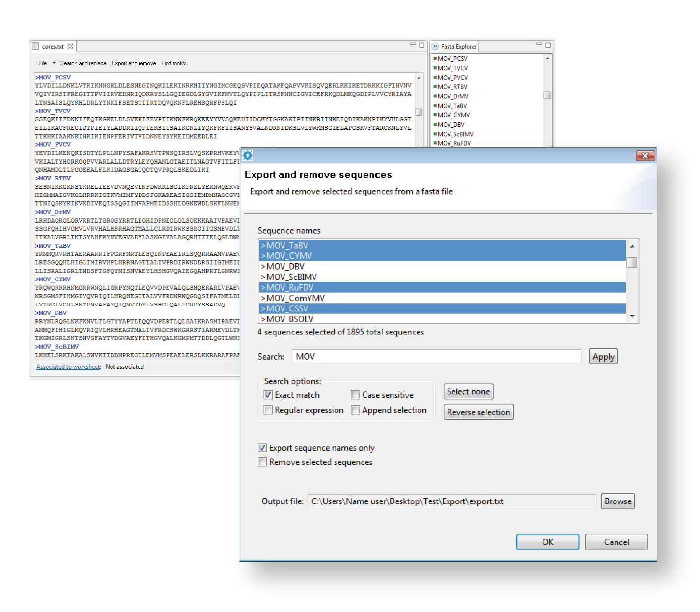700x612 pixels.
Task: Close the Export and remove sequences dialog
Action: 645,156
